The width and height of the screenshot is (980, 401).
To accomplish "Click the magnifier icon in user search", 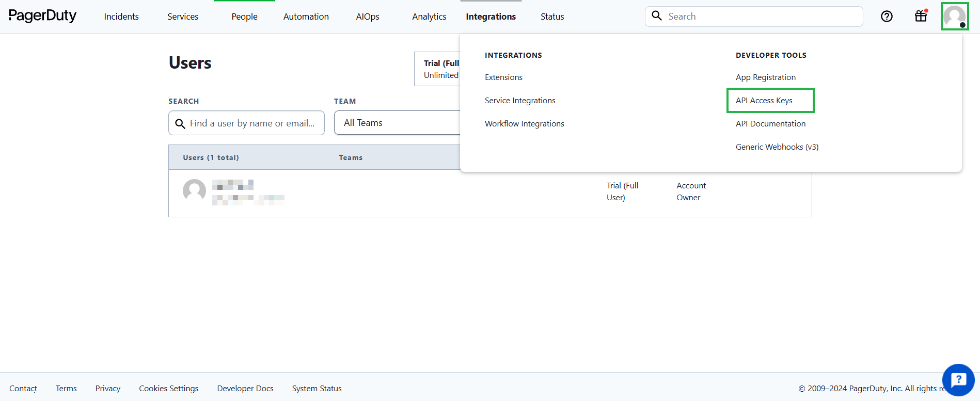I will [180, 124].
